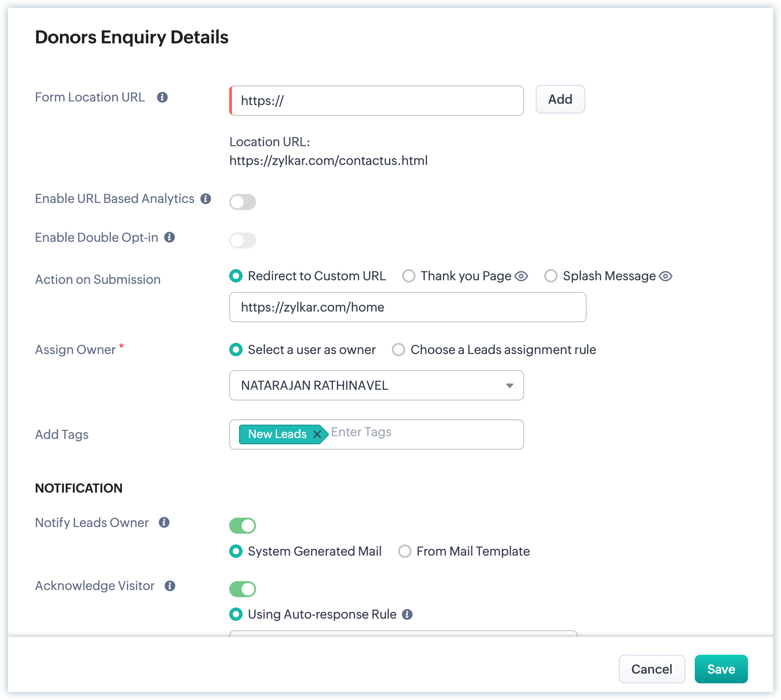Image resolution: width=781 pixels, height=700 pixels.
Task: Click the Form Location URL info icon
Action: coord(162,97)
